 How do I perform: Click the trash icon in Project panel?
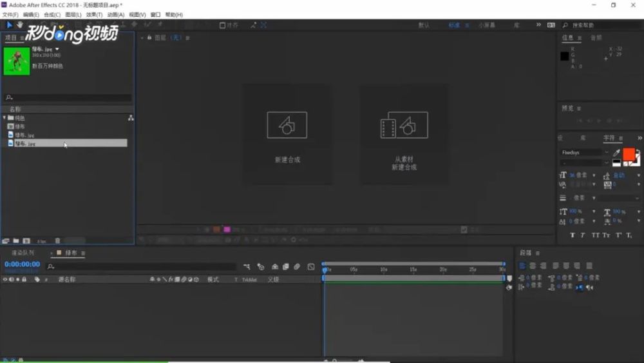57,241
